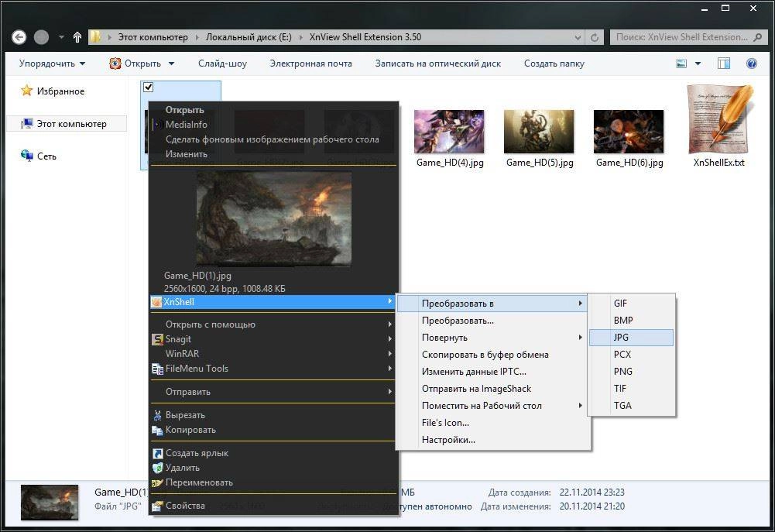Open the recent locations dropdown arrow
This screenshot has width=775, height=532.
point(61,37)
